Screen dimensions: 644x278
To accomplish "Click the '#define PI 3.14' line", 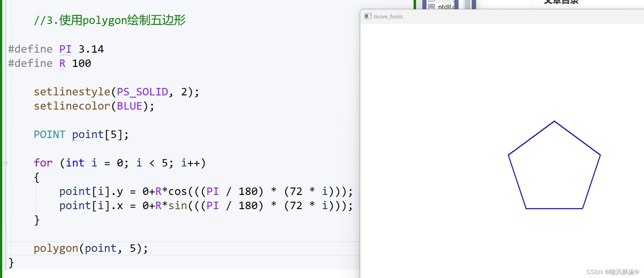I will (x=56, y=49).
